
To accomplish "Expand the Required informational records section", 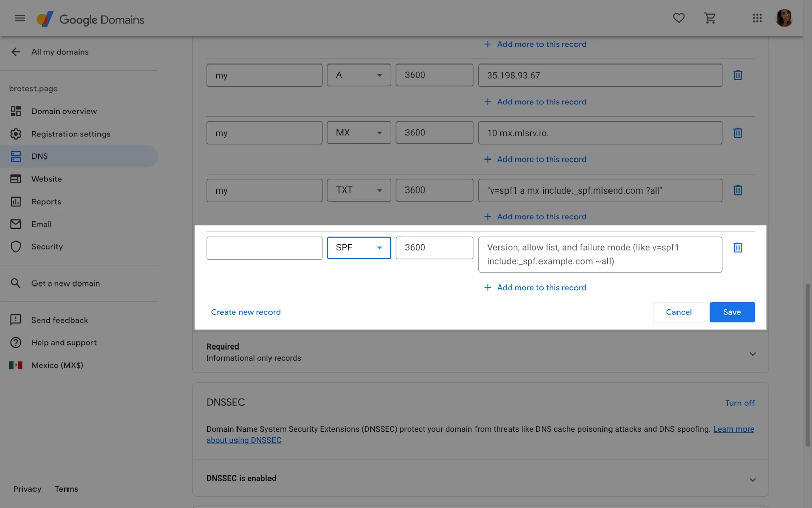I will (752, 354).
